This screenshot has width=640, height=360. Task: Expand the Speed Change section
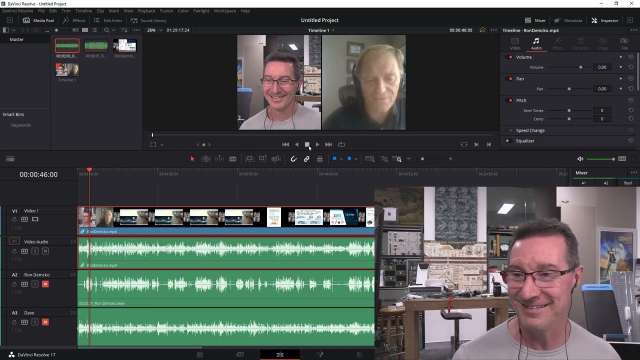click(x=530, y=131)
